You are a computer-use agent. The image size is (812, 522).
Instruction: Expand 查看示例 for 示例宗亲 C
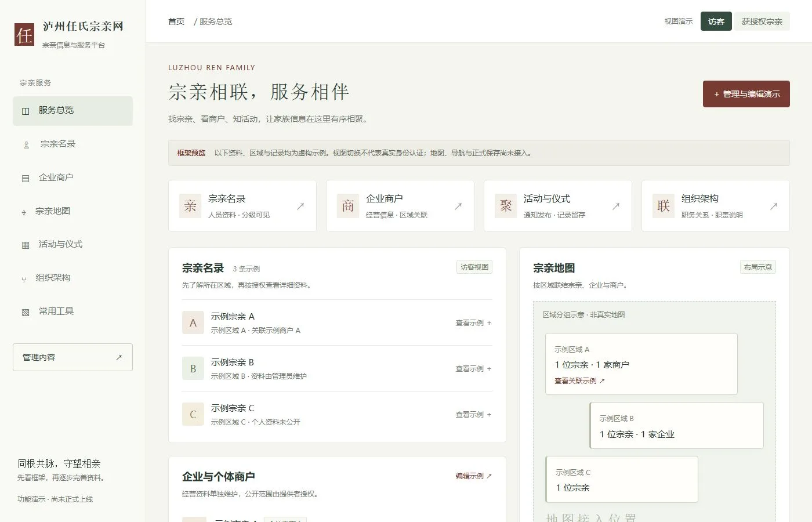[473, 415]
